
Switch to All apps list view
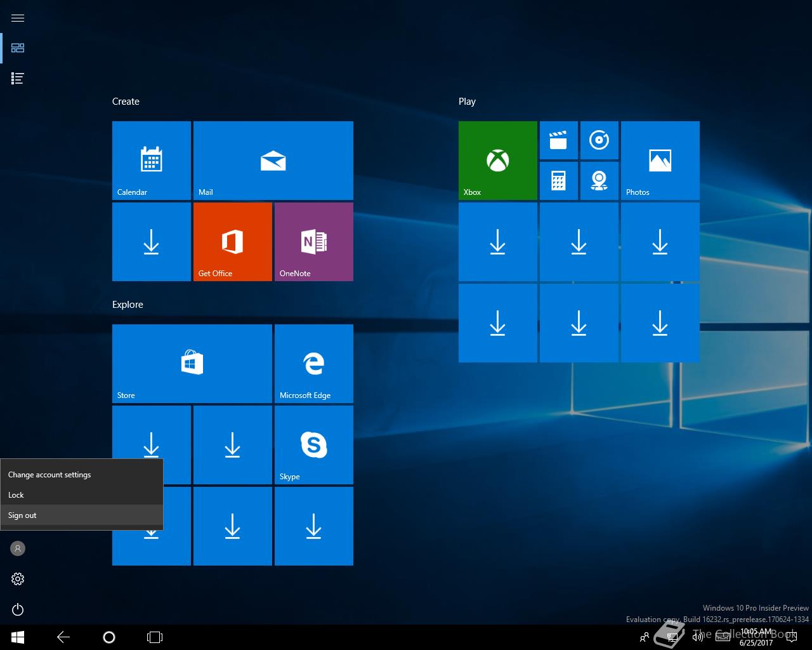click(18, 79)
